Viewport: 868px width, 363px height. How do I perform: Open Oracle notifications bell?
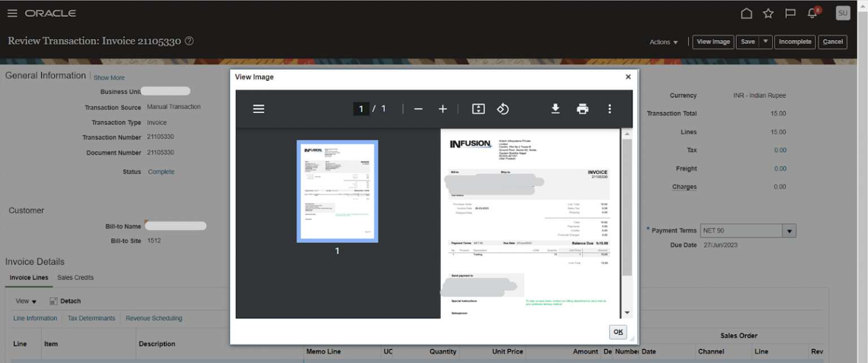pos(812,13)
